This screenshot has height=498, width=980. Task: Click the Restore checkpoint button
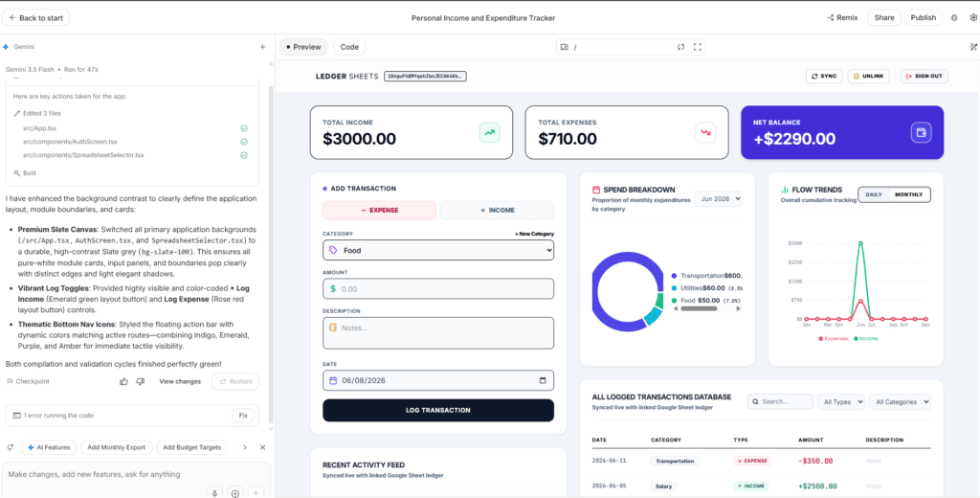click(235, 381)
